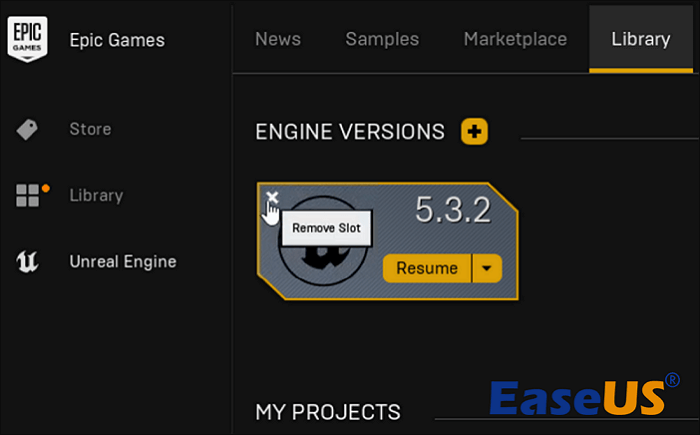Click the Unreal Engine logo icon in sidebar
The height and width of the screenshot is (435, 700).
(27, 262)
